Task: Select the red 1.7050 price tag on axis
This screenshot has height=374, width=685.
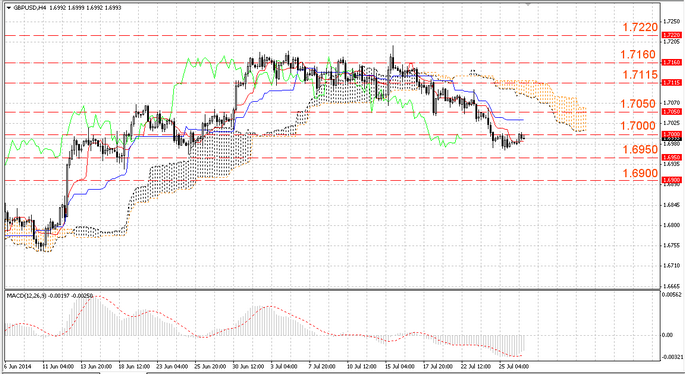Action: [671, 112]
